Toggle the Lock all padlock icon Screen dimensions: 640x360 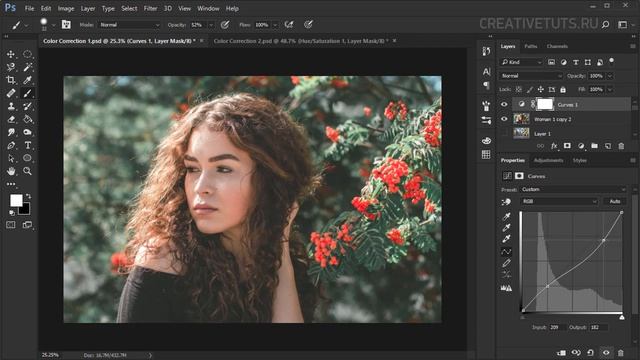(x=563, y=89)
